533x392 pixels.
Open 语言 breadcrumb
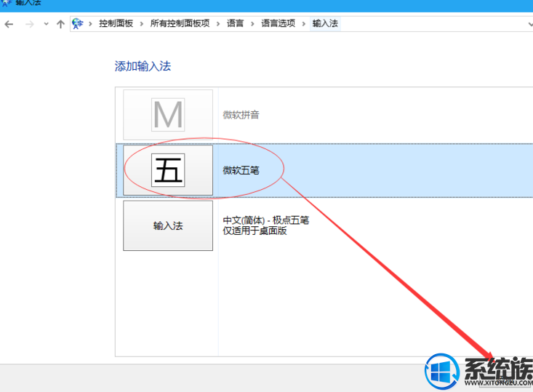[235, 23]
